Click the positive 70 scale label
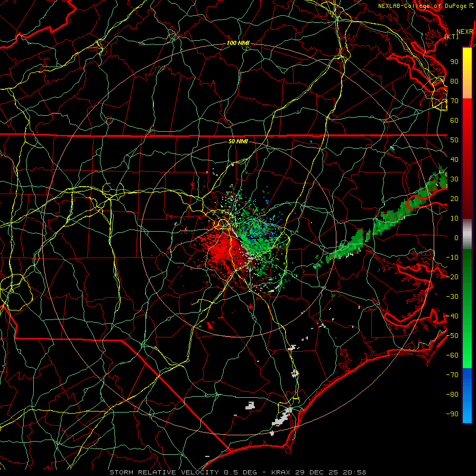The height and width of the screenshot is (476, 476). 454,100
